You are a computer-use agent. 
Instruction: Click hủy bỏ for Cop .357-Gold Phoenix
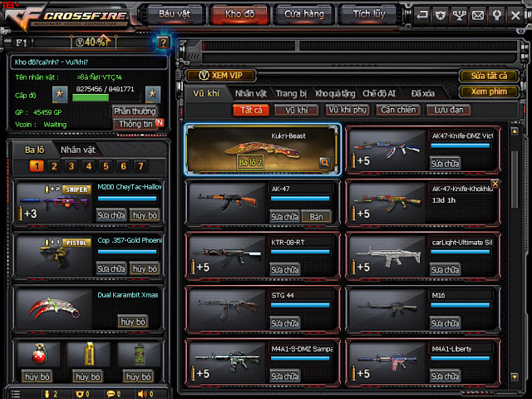[145, 268]
